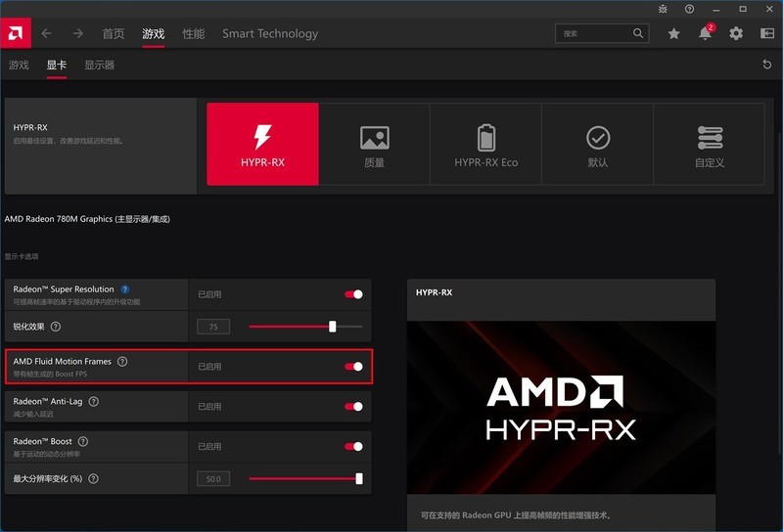Select the Quality (质量) profile tile

[x=375, y=144]
